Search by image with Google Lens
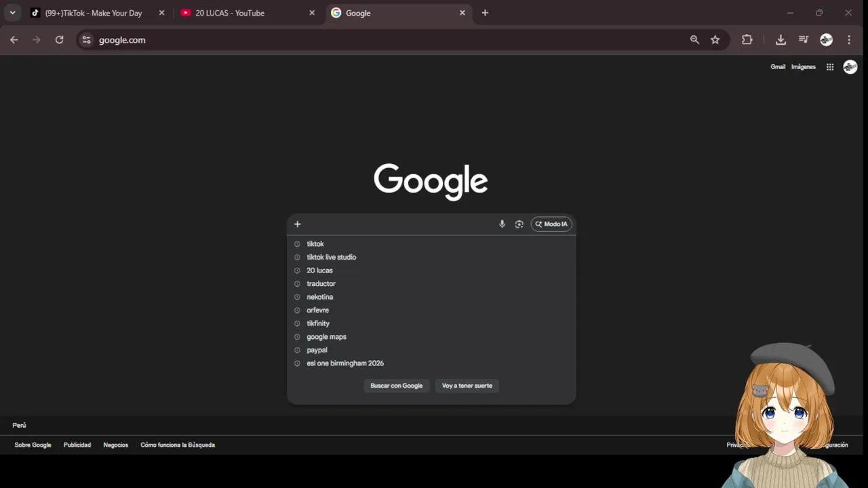This screenshot has width=868, height=488. (x=519, y=224)
